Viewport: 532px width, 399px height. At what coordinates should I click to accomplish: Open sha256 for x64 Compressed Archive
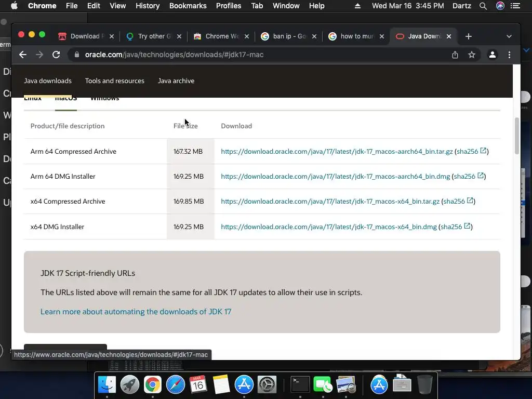click(x=458, y=201)
